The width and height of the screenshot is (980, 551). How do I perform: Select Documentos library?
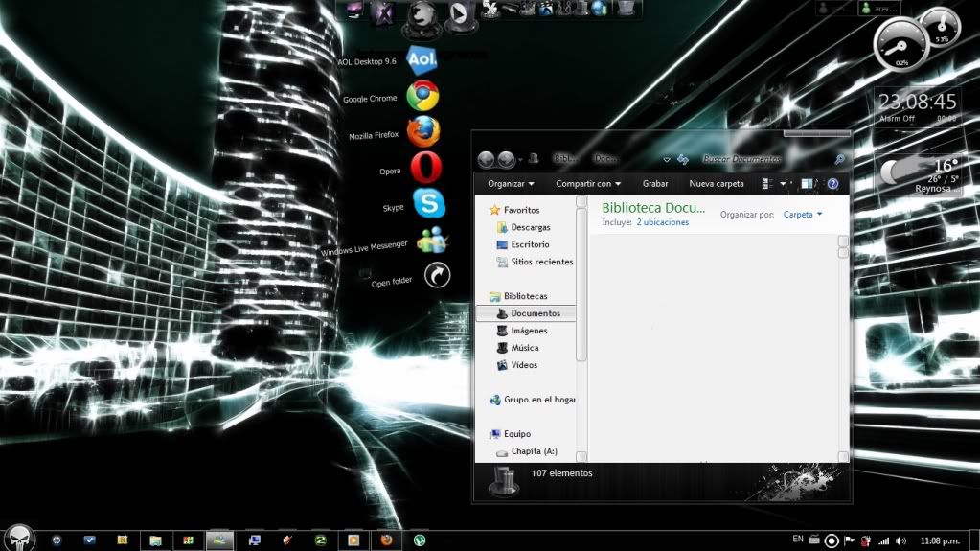526,313
